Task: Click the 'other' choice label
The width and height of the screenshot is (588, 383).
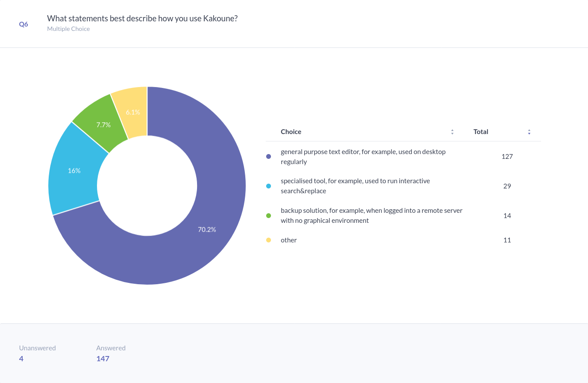Action: [x=289, y=240]
